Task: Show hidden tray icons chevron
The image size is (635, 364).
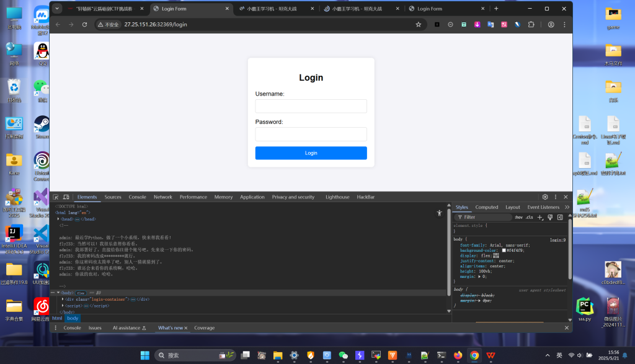Action: [x=548, y=355]
